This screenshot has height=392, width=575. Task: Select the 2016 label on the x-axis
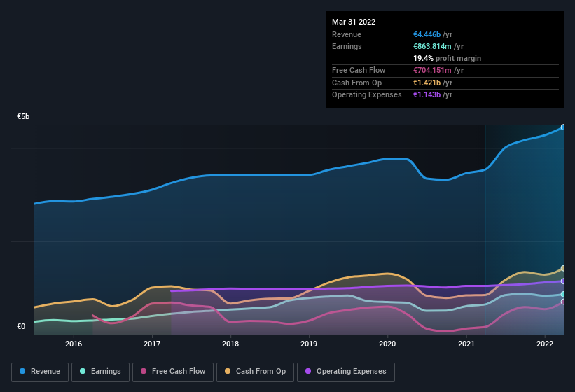pos(74,344)
